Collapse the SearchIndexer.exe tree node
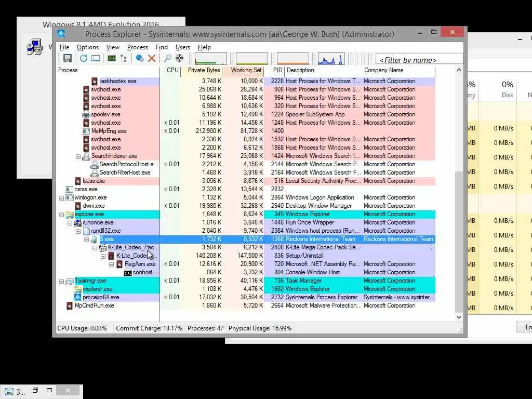 coord(78,156)
